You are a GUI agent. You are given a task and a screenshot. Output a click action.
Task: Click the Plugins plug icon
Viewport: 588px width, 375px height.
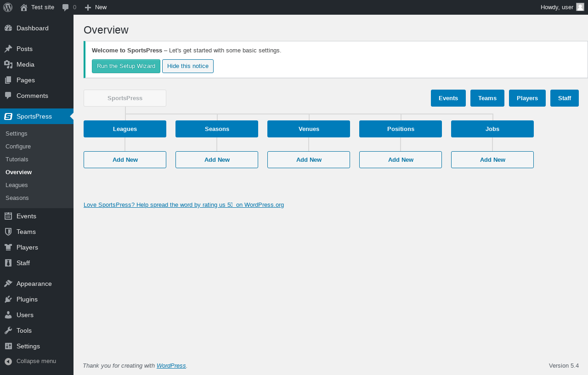(x=8, y=299)
